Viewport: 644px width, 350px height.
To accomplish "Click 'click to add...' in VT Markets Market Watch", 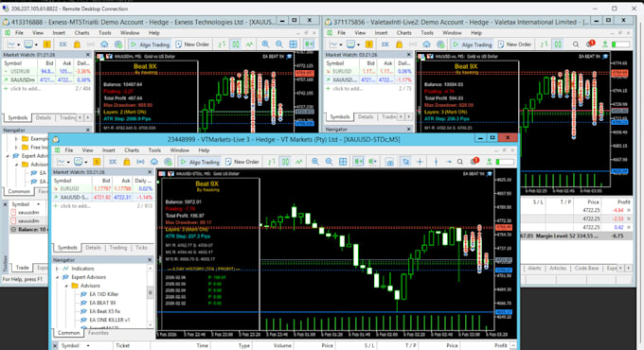I will click(75, 206).
